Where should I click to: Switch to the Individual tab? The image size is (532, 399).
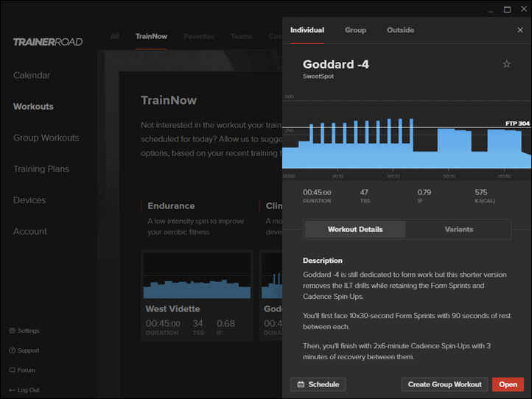pos(307,30)
